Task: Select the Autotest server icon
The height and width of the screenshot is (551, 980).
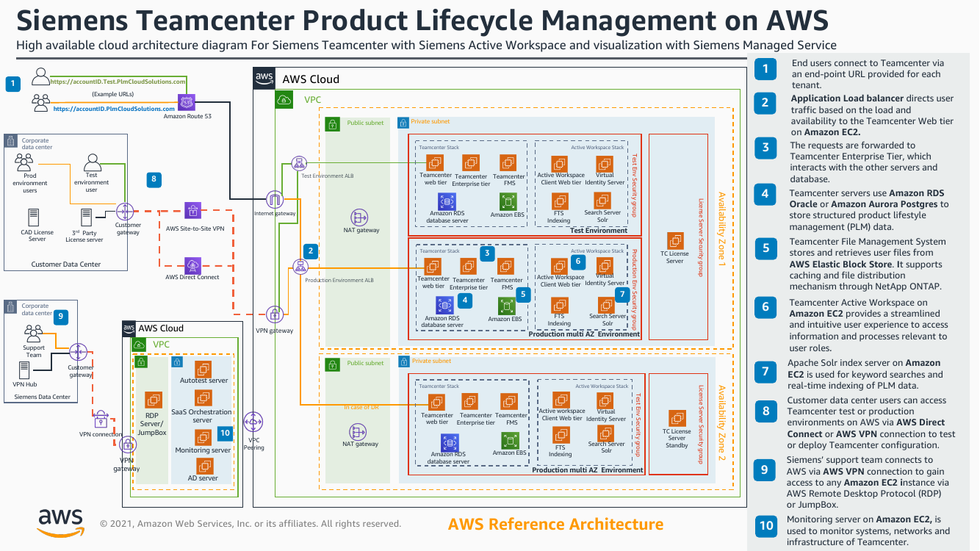Action: (x=203, y=368)
